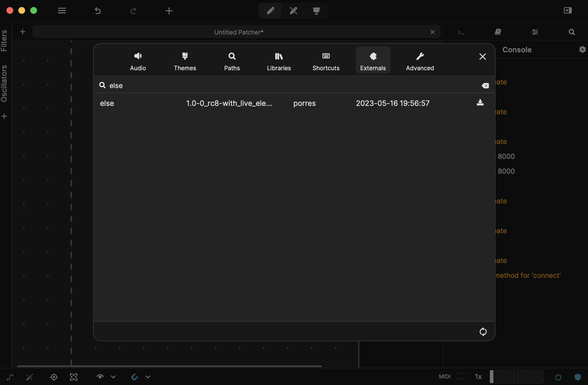Refresh the externals package list
Viewport: 588px width, 385px height.
[x=483, y=331]
